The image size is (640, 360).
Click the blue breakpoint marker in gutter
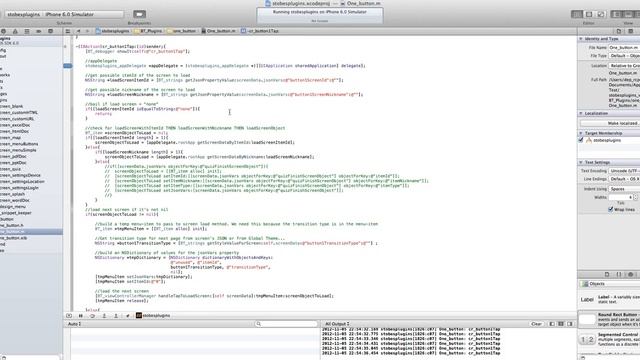pyautogui.click(x=68, y=66)
